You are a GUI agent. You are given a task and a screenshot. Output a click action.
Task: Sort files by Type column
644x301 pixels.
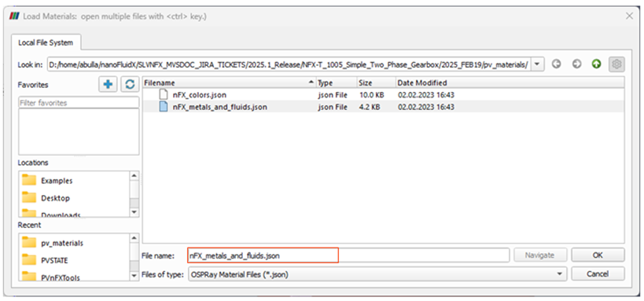[337, 83]
